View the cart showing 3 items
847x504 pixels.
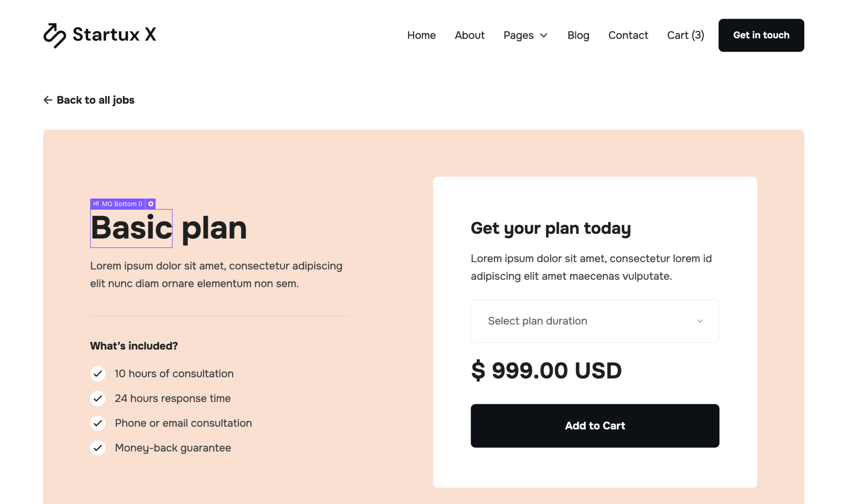point(685,35)
